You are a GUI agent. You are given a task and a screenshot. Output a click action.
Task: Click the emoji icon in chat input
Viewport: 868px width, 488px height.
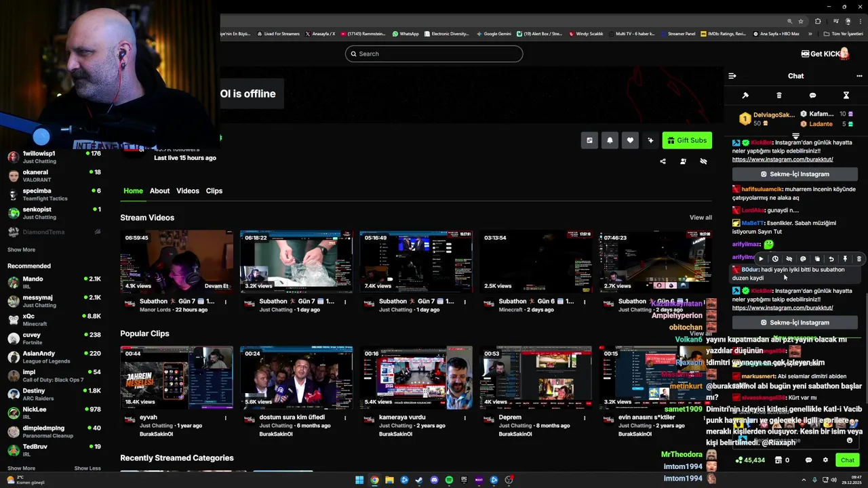(x=850, y=441)
